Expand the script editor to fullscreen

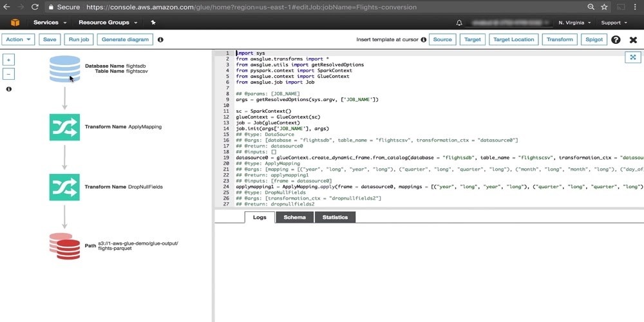tap(632, 57)
